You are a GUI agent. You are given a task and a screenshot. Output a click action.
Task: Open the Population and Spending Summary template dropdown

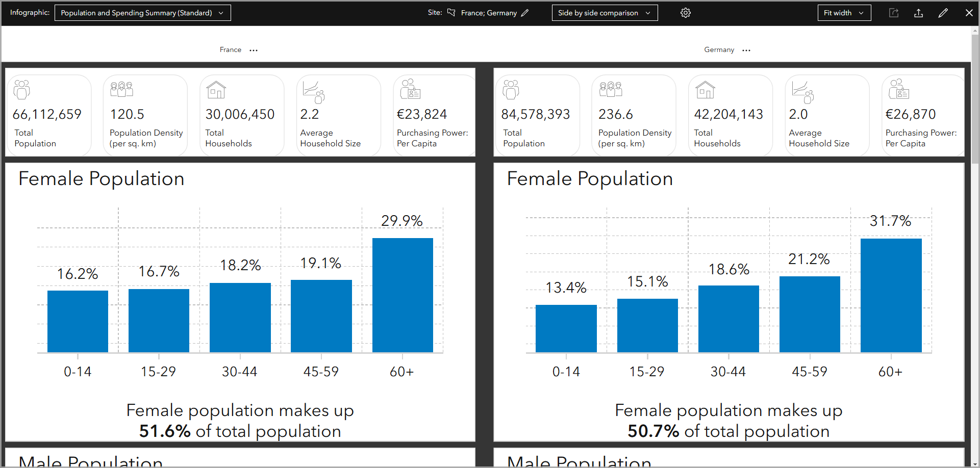point(142,12)
